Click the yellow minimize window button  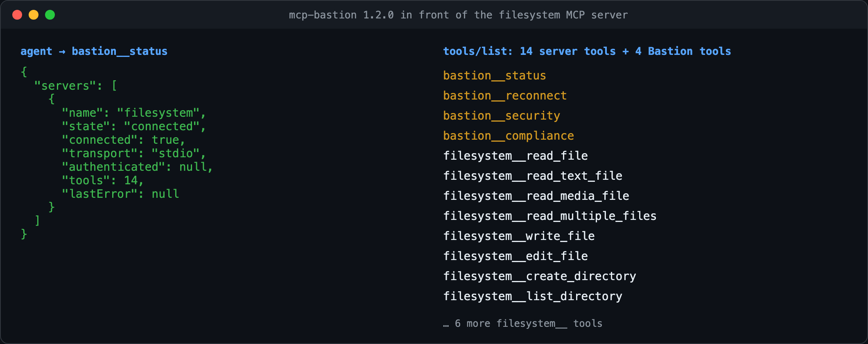click(x=34, y=15)
